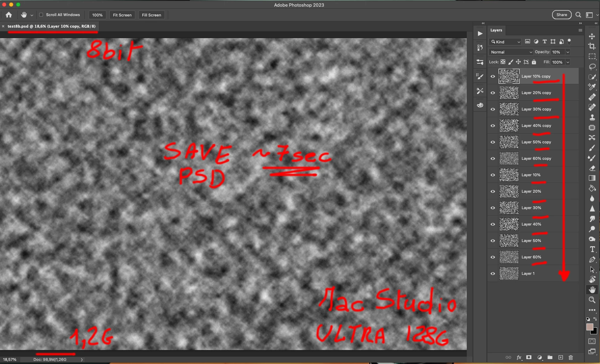
Task: Click the Share button
Action: point(562,15)
